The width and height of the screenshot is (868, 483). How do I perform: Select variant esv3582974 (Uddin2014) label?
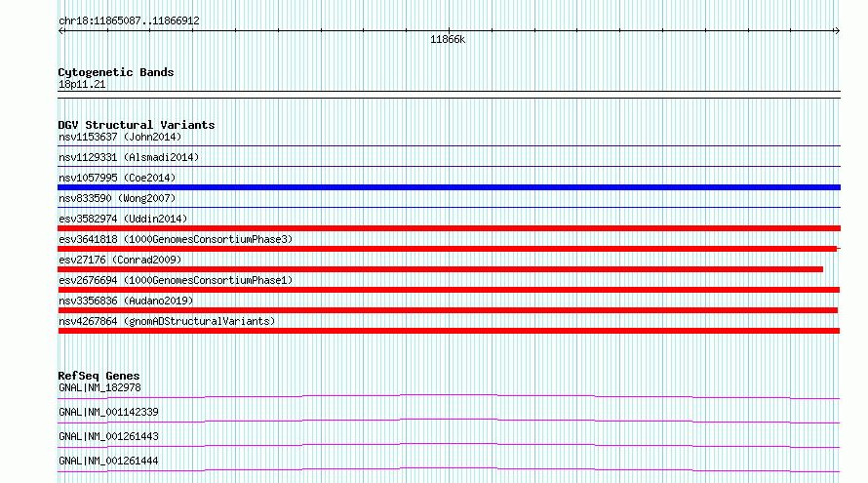123,219
